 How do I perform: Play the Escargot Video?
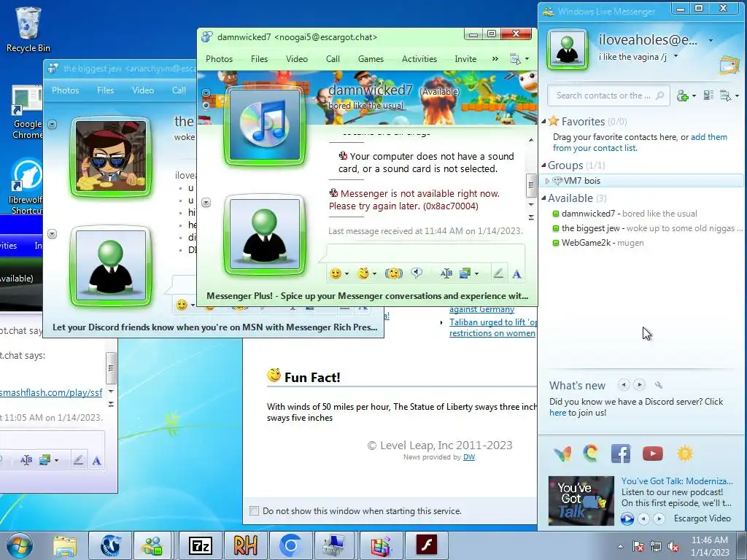pos(627,518)
